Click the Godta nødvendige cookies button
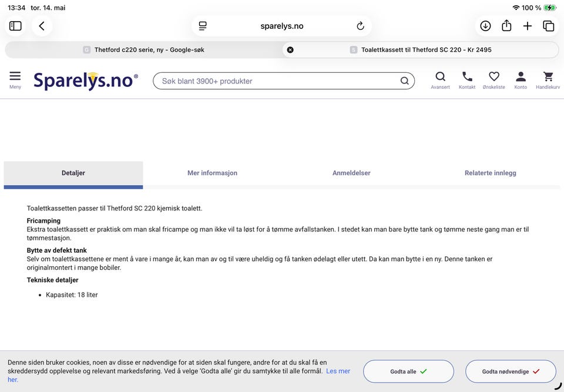 click(511, 371)
